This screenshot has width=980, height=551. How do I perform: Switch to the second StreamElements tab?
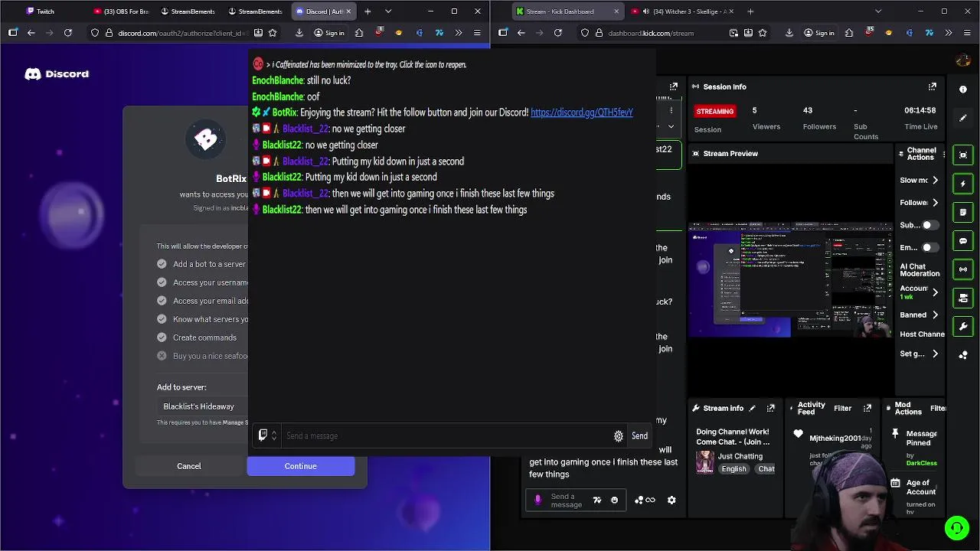pyautogui.click(x=255, y=11)
